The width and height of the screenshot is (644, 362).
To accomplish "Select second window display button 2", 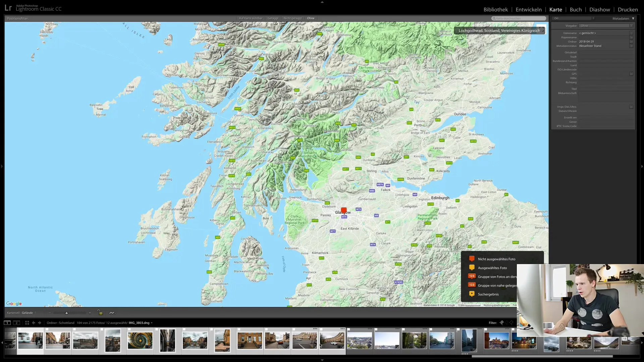I will 16,323.
